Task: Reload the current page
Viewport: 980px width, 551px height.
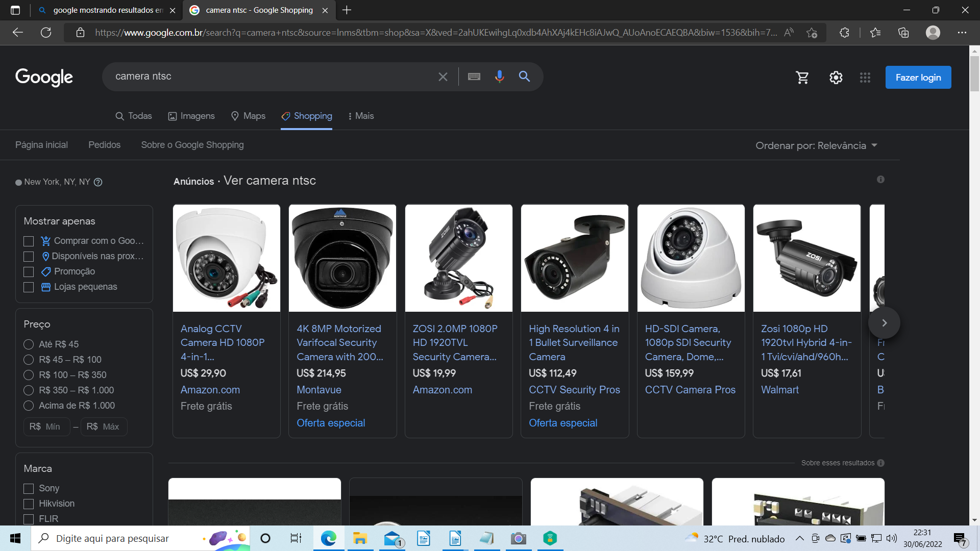Action: click(x=46, y=33)
